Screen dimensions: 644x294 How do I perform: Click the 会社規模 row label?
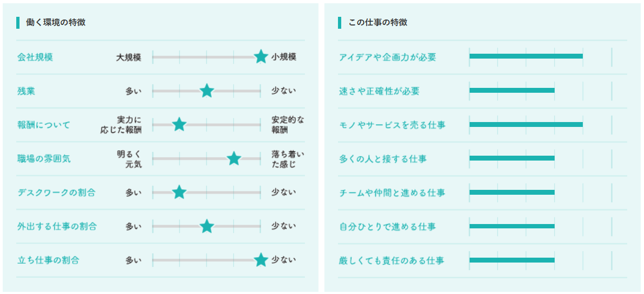click(x=35, y=57)
